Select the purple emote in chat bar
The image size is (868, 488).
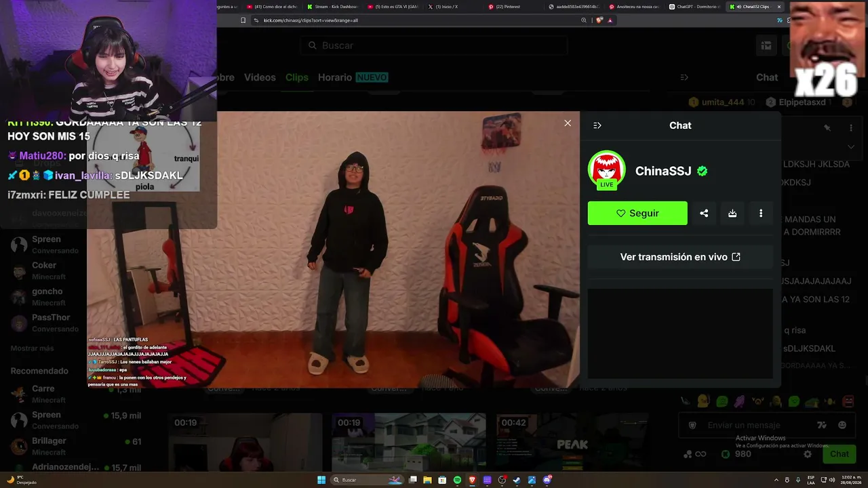point(739,401)
